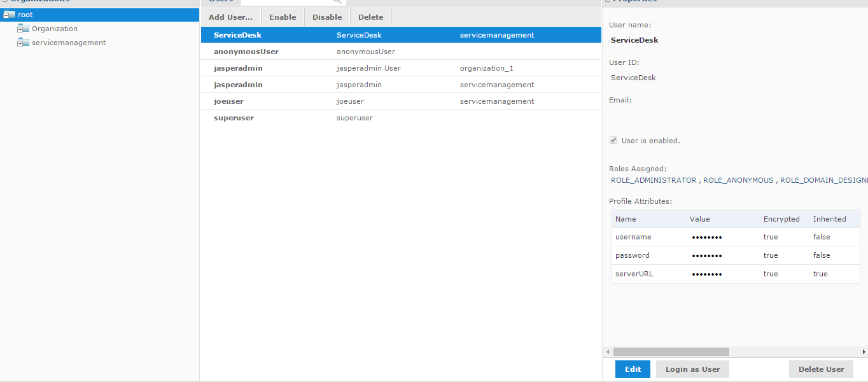Click Login as User
Image resolution: width=868 pixels, height=382 pixels.
[x=692, y=369]
